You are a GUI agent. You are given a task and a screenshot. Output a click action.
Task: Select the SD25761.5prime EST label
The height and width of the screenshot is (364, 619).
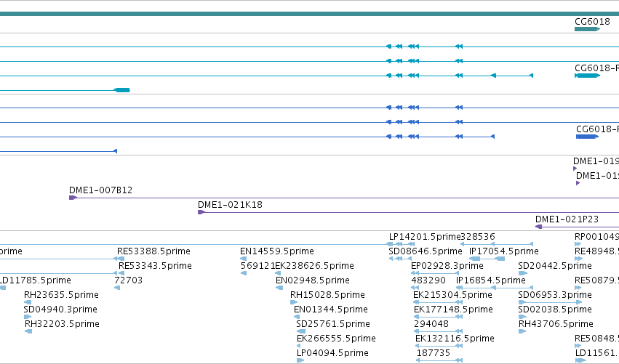[x=333, y=324]
